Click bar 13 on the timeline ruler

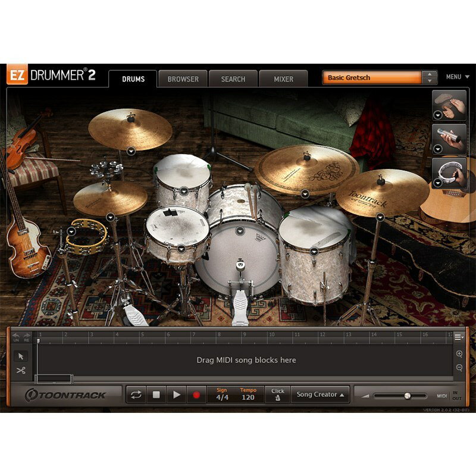point(348,334)
